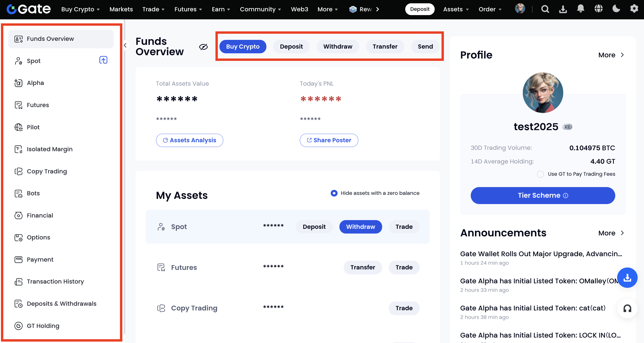644x343 pixels.
Task: Click the search magnifier icon in header
Action: click(x=545, y=9)
